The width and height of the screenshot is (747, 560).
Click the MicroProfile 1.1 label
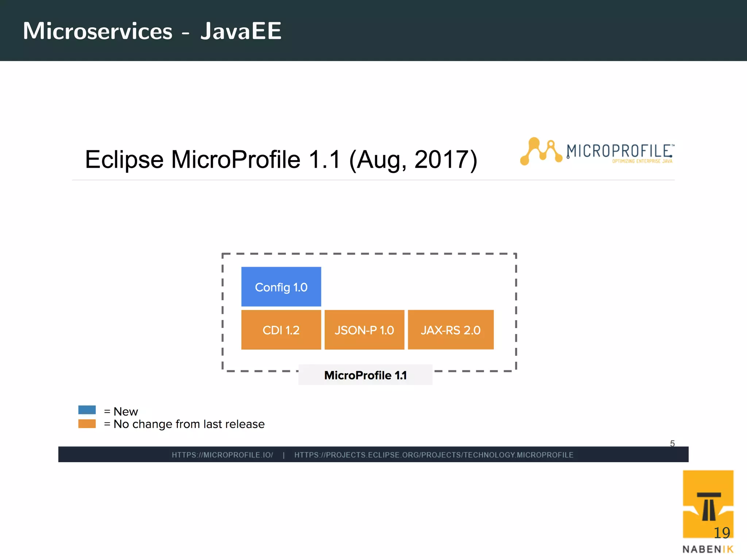pyautogui.click(x=365, y=375)
